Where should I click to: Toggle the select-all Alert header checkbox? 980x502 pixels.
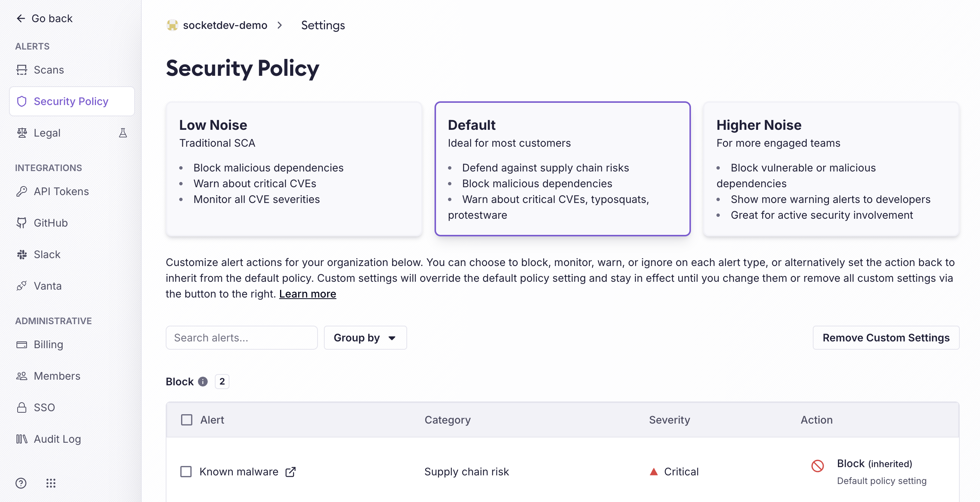[186, 420]
